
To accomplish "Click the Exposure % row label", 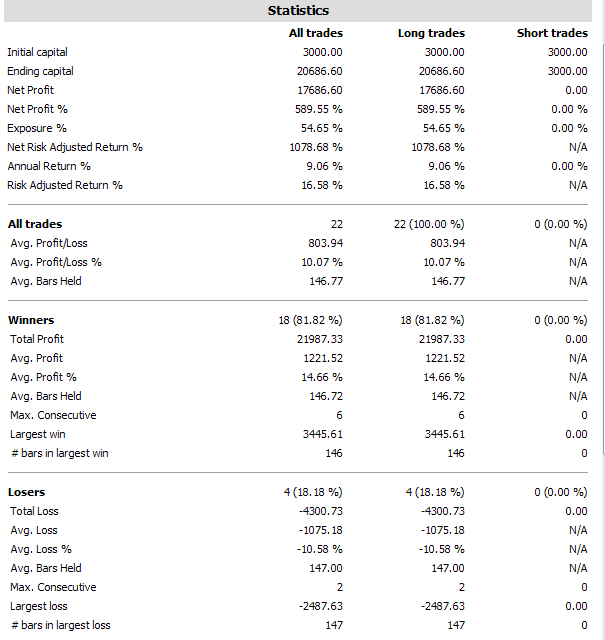I will (37, 128).
